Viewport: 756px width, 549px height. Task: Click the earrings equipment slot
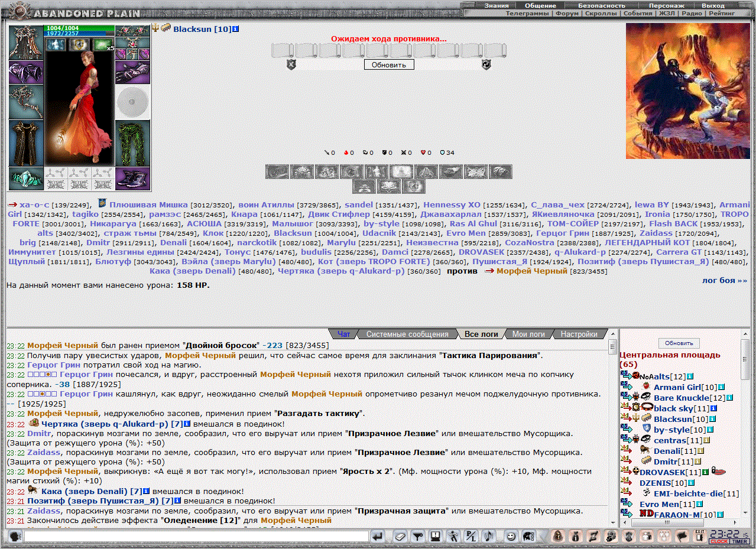coord(133,31)
